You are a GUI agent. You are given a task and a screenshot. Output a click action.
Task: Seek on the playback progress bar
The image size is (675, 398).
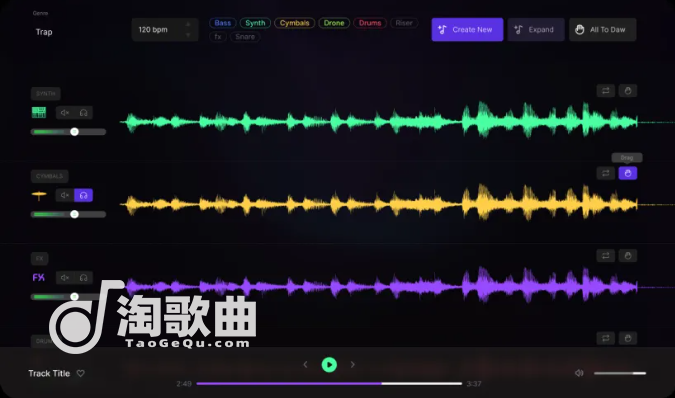pos(329,383)
